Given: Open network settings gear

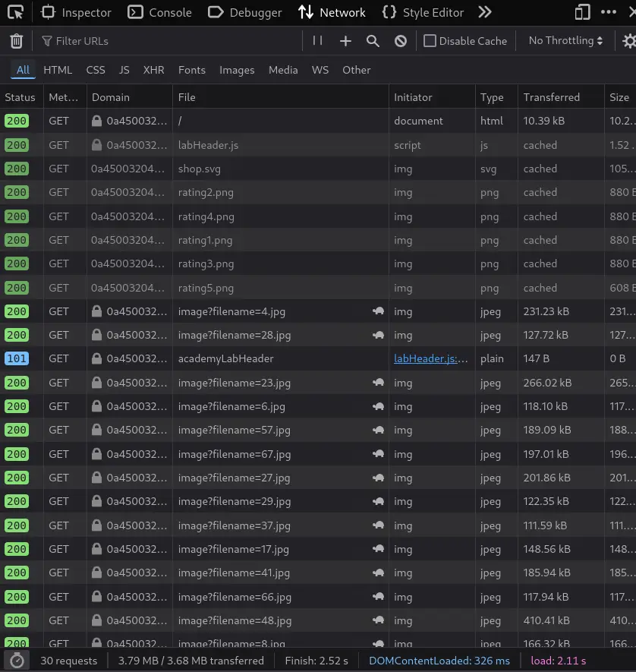Looking at the screenshot, I should pyautogui.click(x=628, y=41).
